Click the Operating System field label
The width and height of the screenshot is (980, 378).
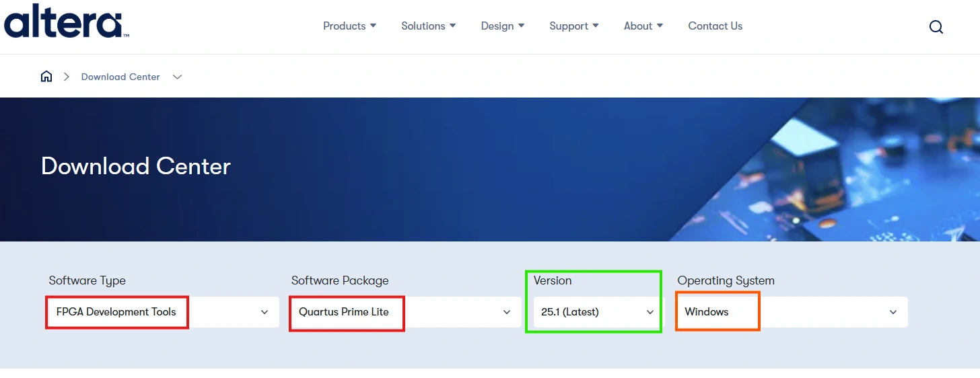point(726,280)
